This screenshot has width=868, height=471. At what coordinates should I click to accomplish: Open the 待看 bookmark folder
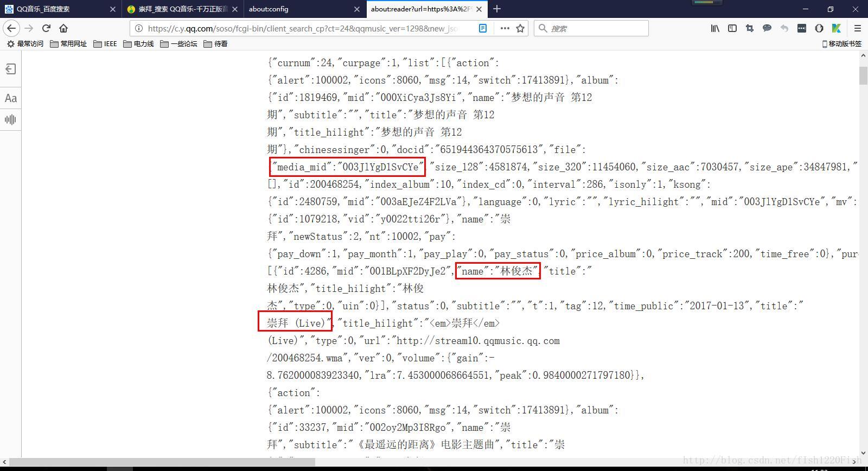tap(215, 44)
